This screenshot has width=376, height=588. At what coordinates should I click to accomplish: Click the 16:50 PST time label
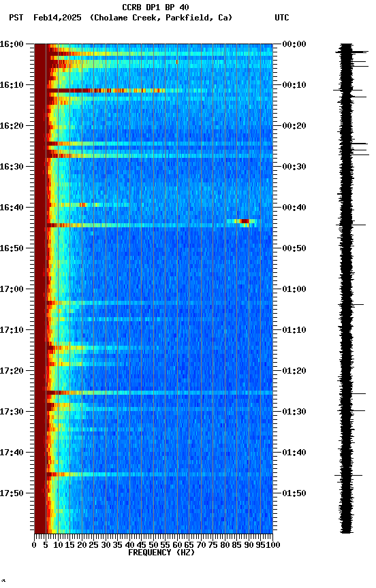(x=12, y=248)
